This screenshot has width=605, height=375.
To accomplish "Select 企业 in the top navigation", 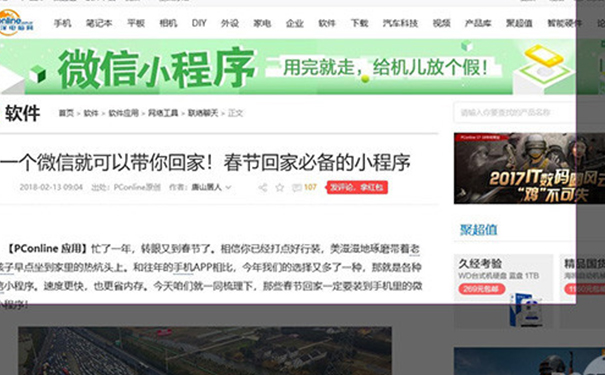I will [294, 23].
